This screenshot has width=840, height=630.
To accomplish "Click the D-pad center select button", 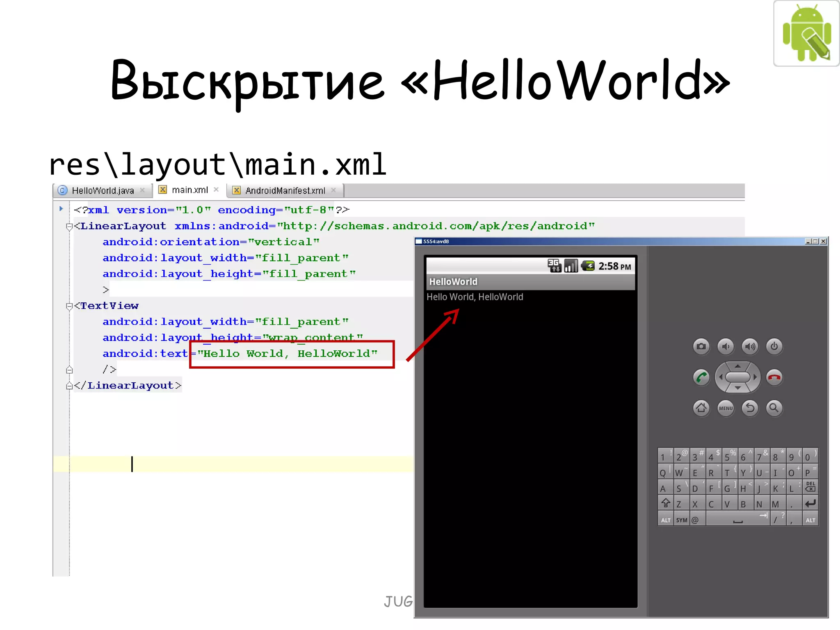I will [x=737, y=377].
